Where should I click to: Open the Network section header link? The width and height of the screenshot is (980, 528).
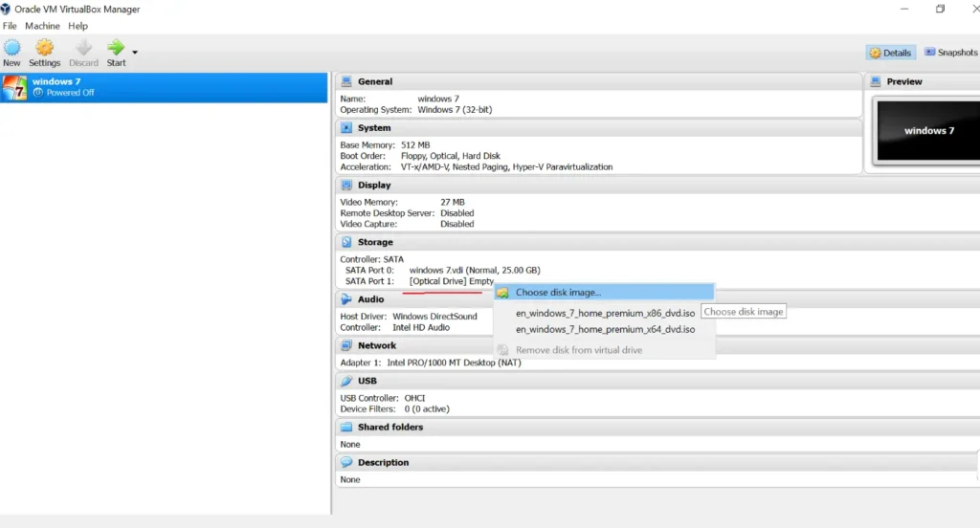[377, 345]
